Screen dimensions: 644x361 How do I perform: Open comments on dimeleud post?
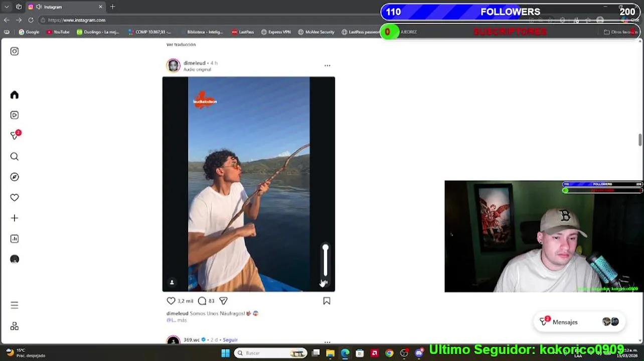point(202,301)
